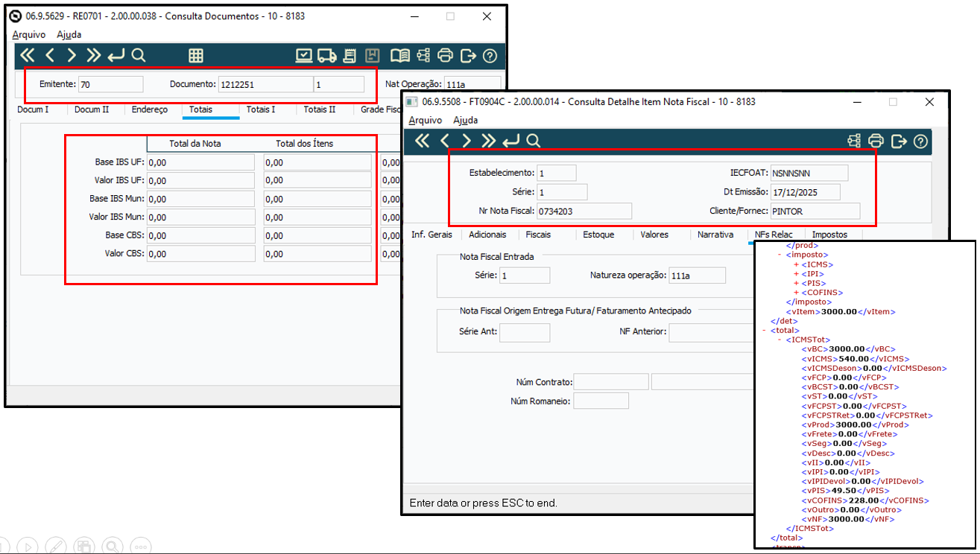Open help icon in Consulta Documentos toolbar
The height and width of the screenshot is (554, 980).
pyautogui.click(x=490, y=55)
